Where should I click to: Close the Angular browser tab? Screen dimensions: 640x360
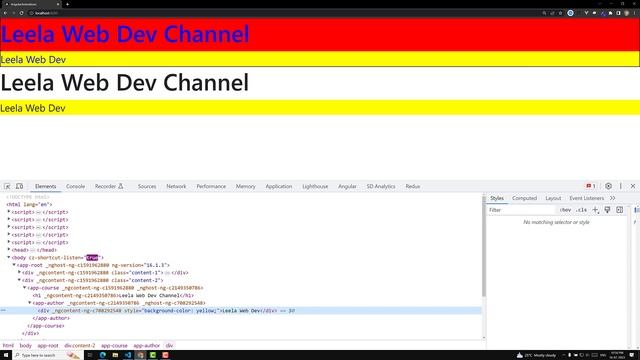click(58, 4)
